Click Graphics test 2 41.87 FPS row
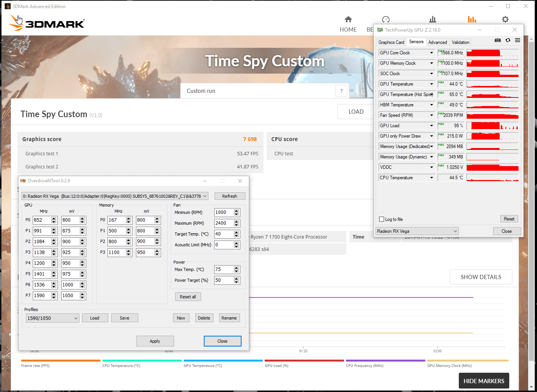Image resolution: width=537 pixels, height=392 pixels. click(141, 167)
